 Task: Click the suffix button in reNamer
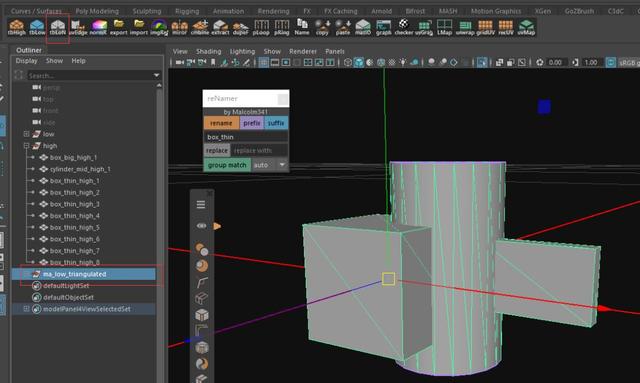click(276, 123)
